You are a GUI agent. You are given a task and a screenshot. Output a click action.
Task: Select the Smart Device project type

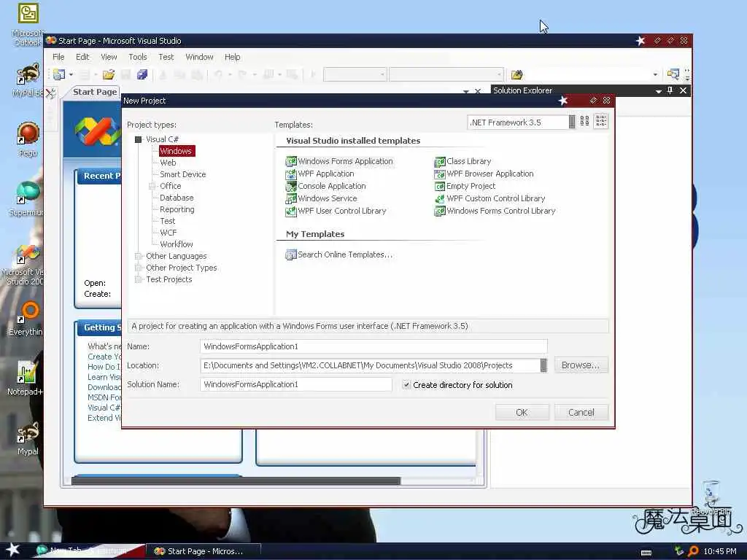tap(182, 174)
